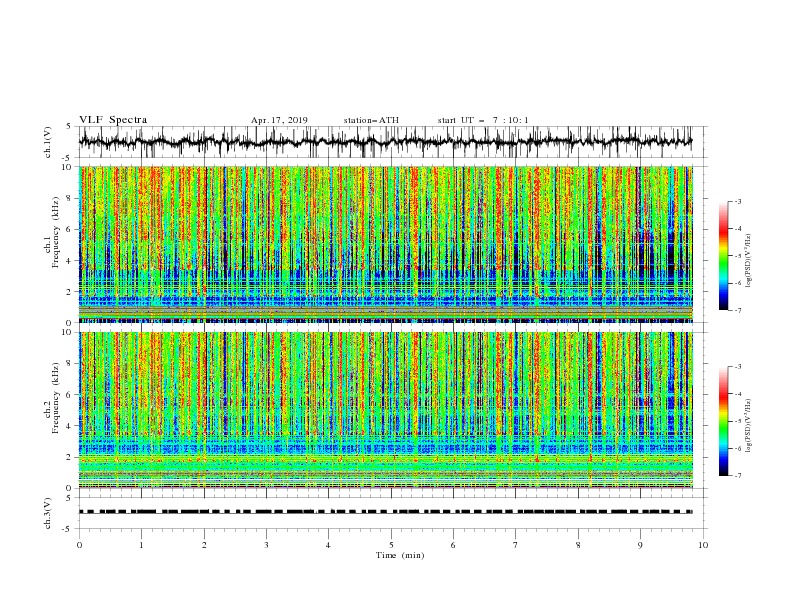
Task: Click the 'station=ATH' label
Action: point(371,120)
